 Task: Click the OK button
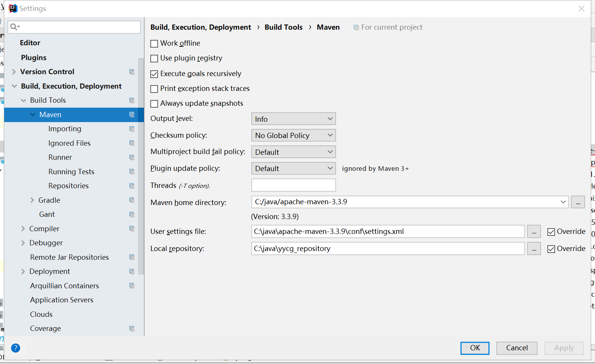(x=475, y=348)
